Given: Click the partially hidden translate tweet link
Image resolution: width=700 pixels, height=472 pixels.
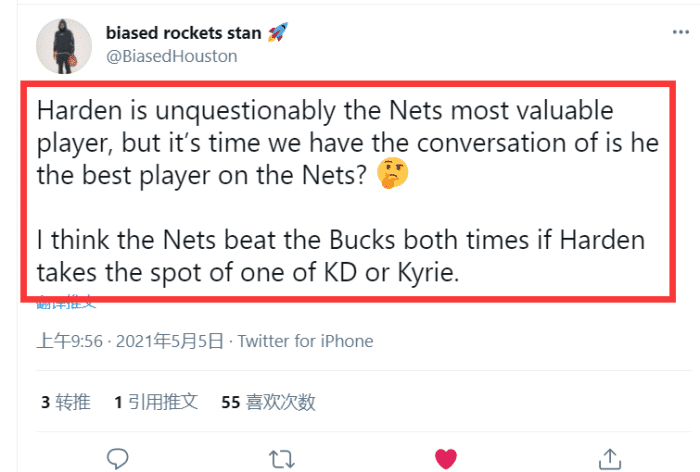Looking at the screenshot, I should click(x=65, y=302).
